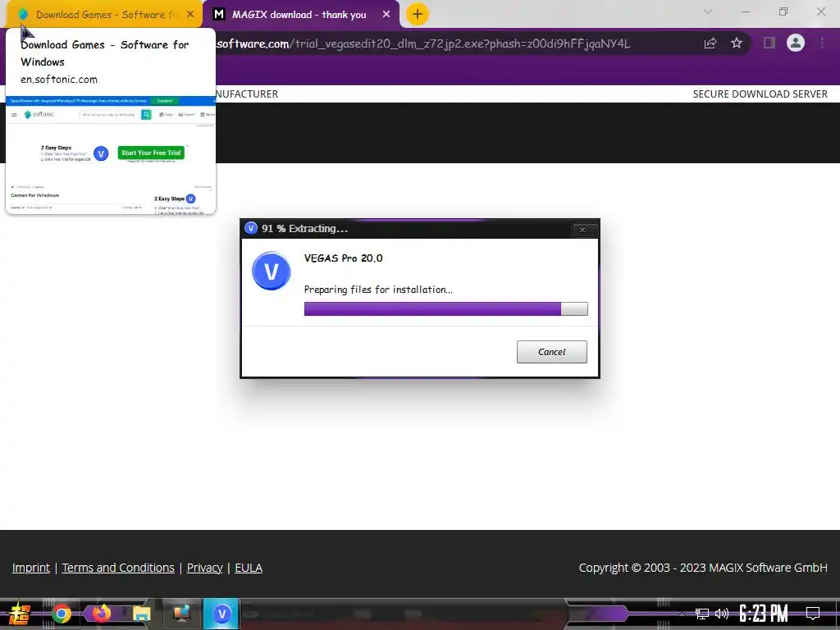Screen dimensions: 840x630
Task: Open the Imprint footer link
Action: [31, 568]
